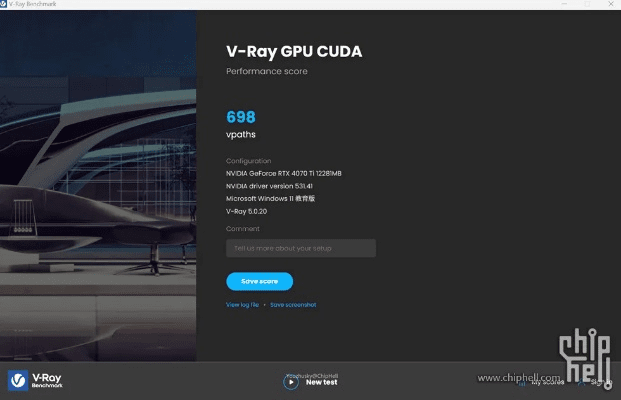Click the 698 vpaths score value
621x400 pixels.
tap(242, 118)
